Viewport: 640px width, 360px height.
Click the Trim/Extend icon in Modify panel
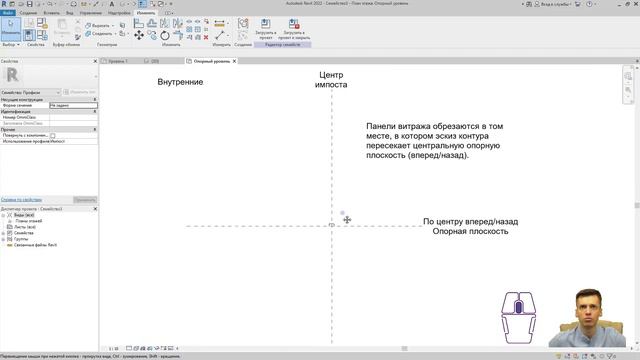tap(178, 36)
